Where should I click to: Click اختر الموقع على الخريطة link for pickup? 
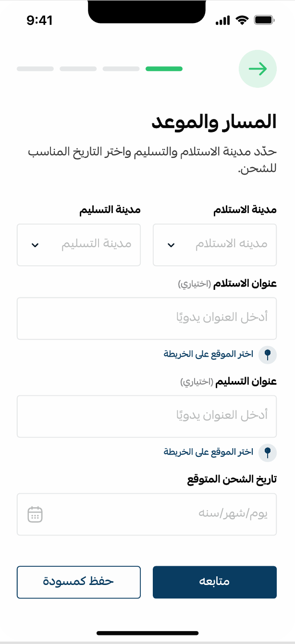click(209, 354)
